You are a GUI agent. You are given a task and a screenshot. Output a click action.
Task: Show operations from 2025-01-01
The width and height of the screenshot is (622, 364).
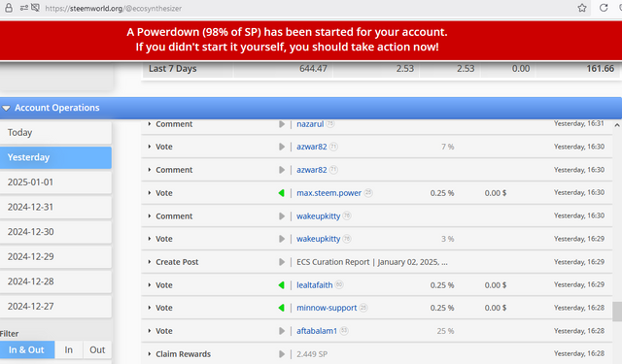[x=55, y=182]
